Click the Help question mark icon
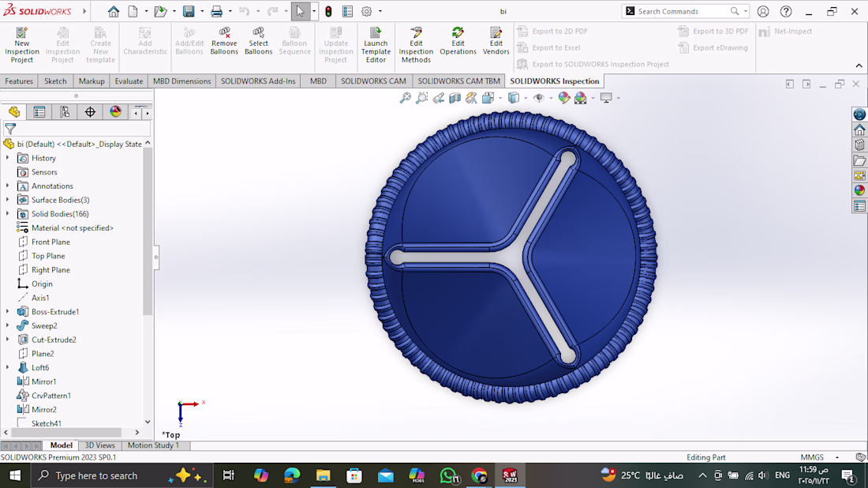This screenshot has width=868, height=488. pyautogui.click(x=785, y=11)
